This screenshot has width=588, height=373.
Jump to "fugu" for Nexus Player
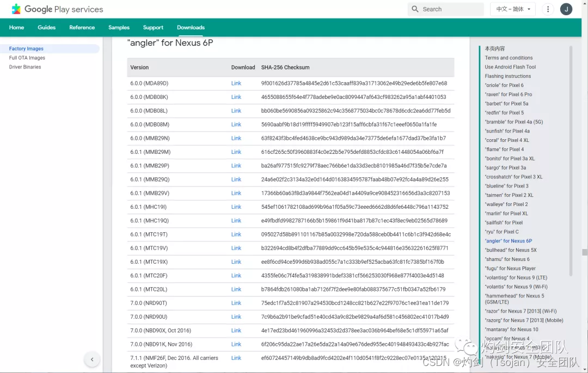point(510,269)
